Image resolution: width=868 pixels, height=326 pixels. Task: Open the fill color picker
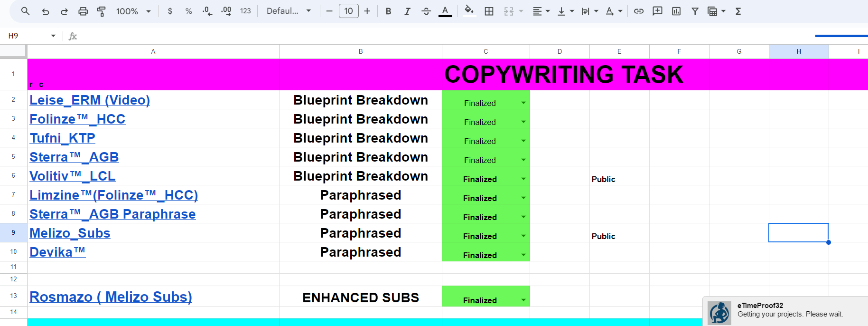click(469, 11)
